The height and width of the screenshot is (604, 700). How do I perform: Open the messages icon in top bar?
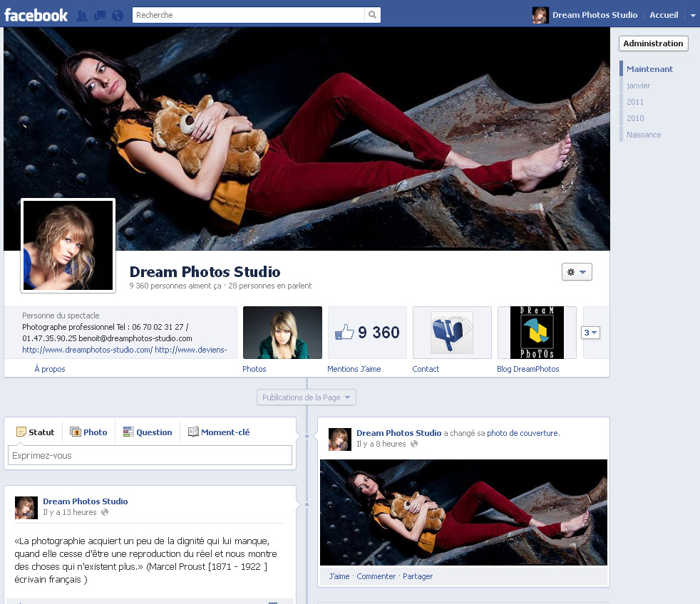tap(100, 16)
